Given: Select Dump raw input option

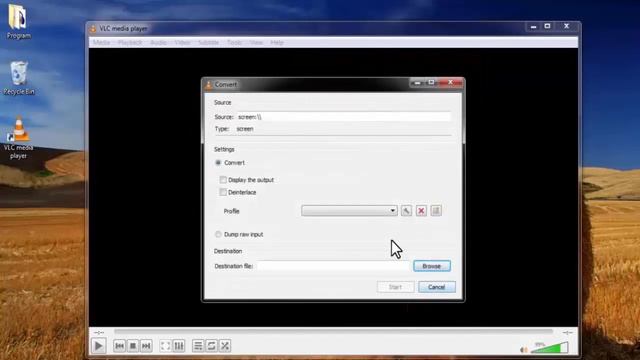Looking at the screenshot, I should point(218,234).
